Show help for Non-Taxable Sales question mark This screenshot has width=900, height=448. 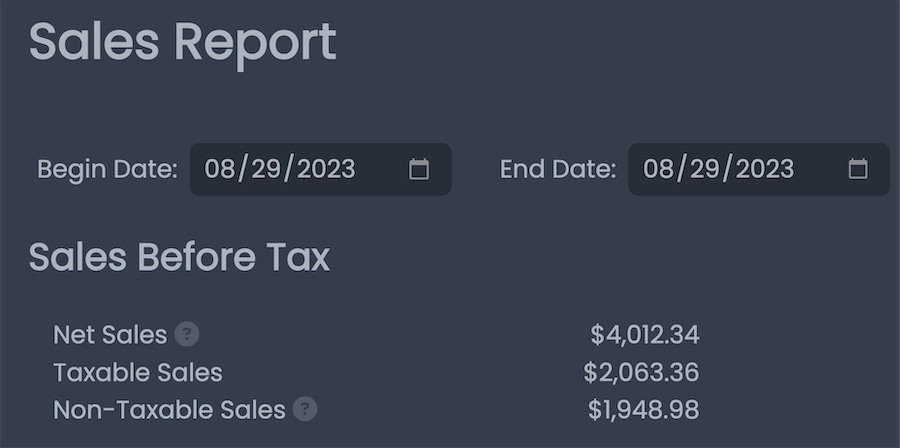tap(305, 410)
